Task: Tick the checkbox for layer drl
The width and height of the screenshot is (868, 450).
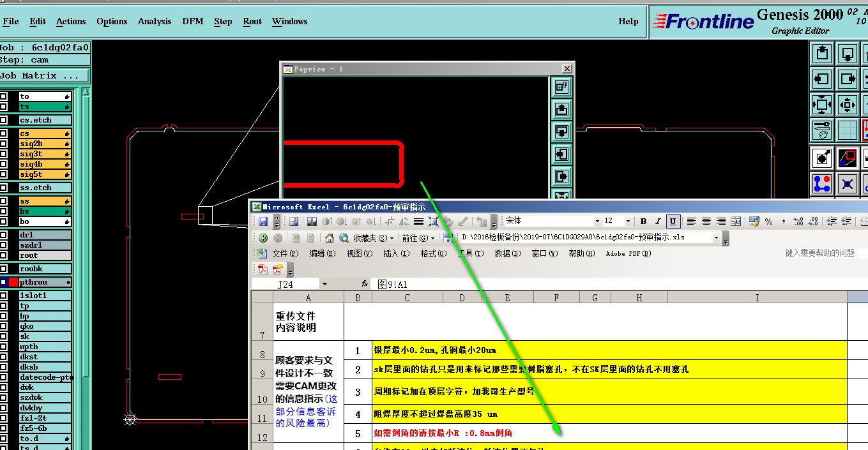Action: [x=4, y=235]
